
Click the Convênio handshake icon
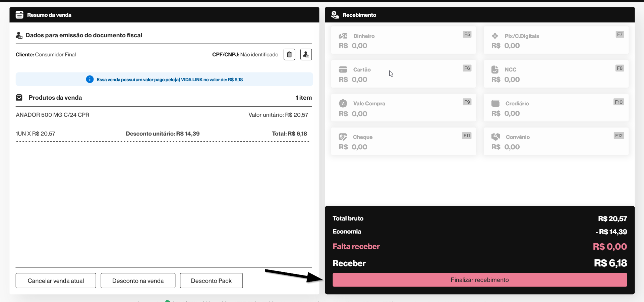point(495,137)
